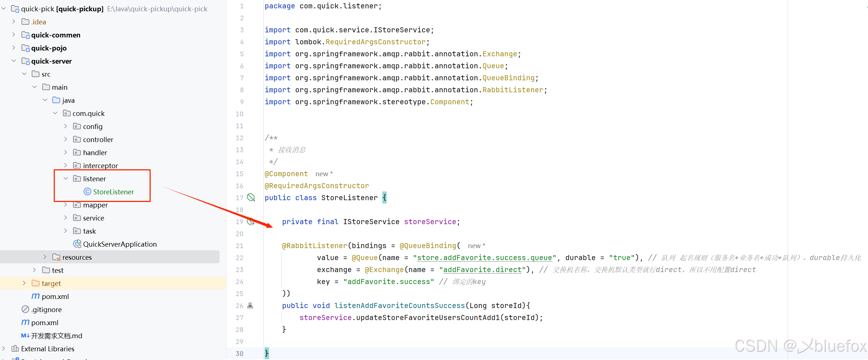This screenshot has height=360, width=868.
Task: Collapse the quick-server module
Action: pyautogui.click(x=14, y=61)
